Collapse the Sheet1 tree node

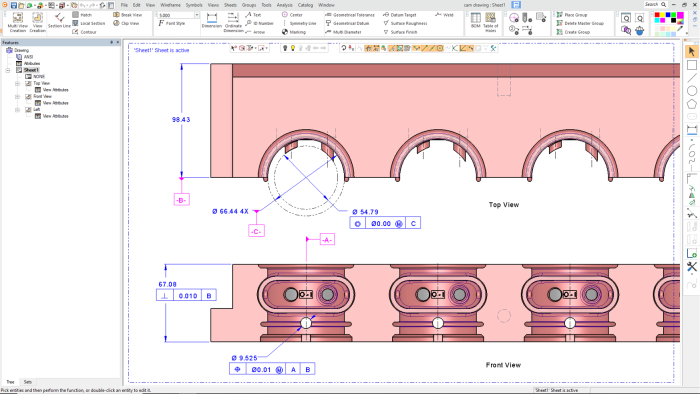(x=8, y=71)
